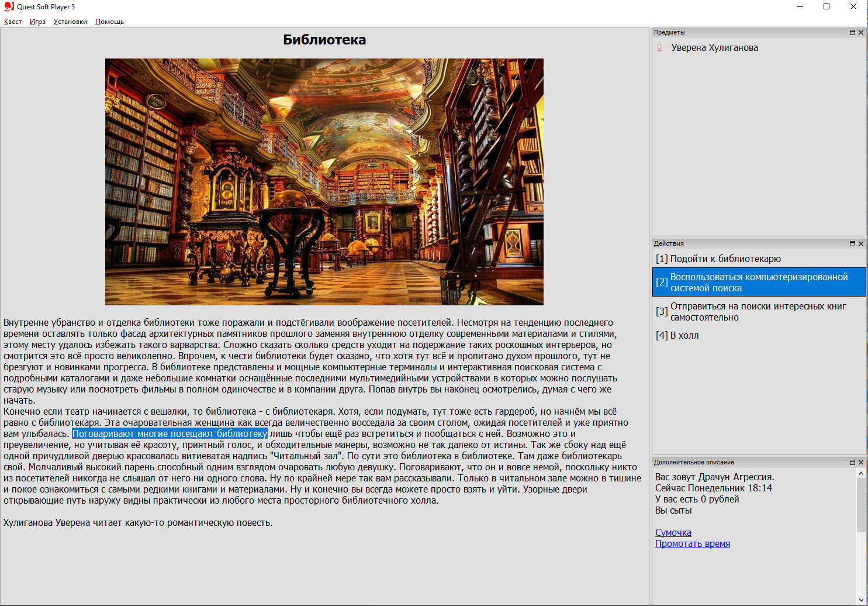
Task: Open the Игра menu
Action: point(37,22)
